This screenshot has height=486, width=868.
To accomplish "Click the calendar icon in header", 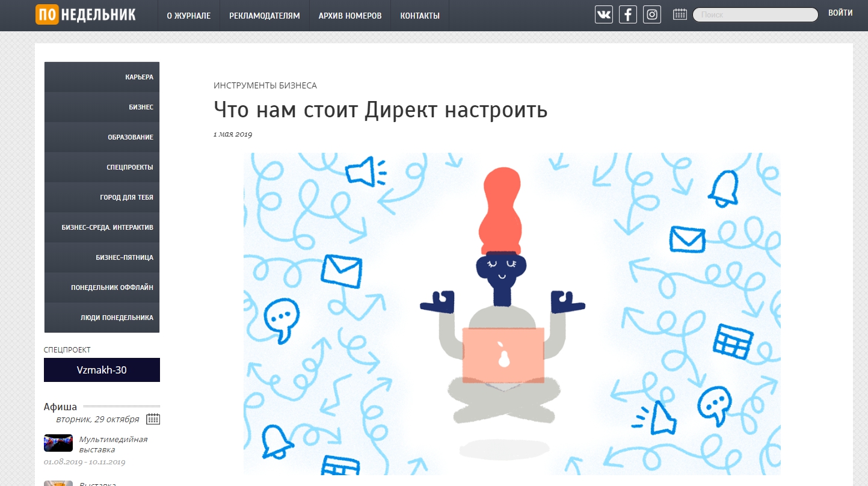I will pos(680,14).
